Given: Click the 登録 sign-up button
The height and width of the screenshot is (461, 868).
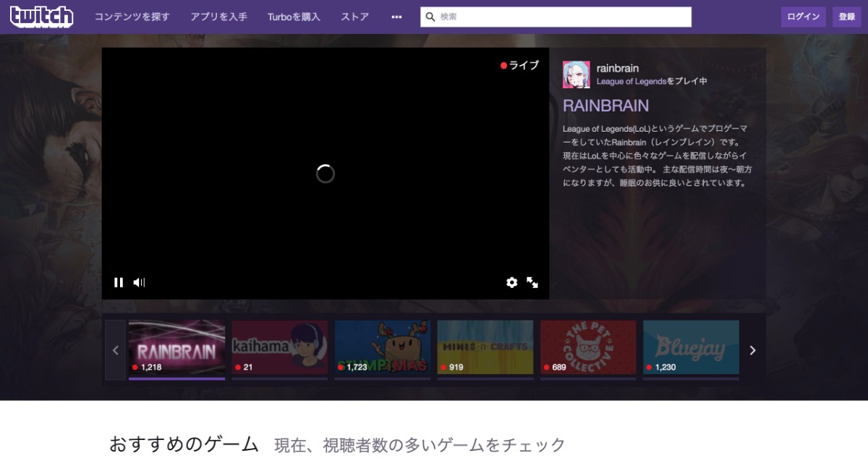Looking at the screenshot, I should point(847,17).
